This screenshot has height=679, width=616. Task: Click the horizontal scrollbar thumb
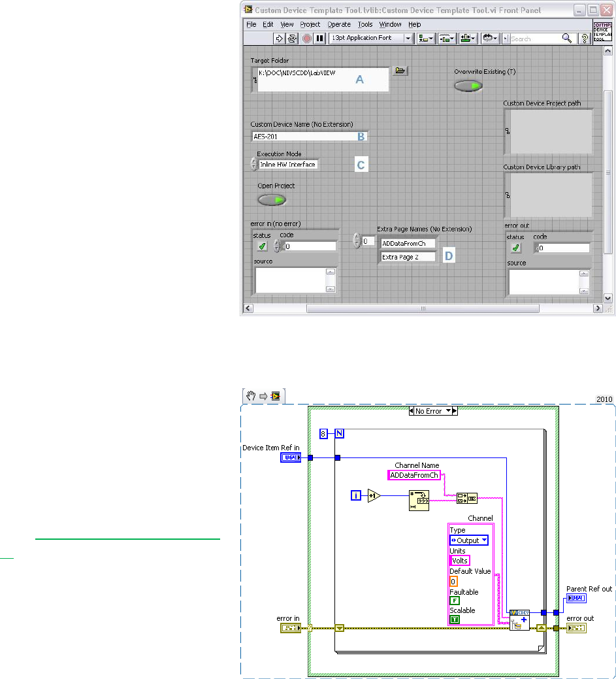pos(423,308)
